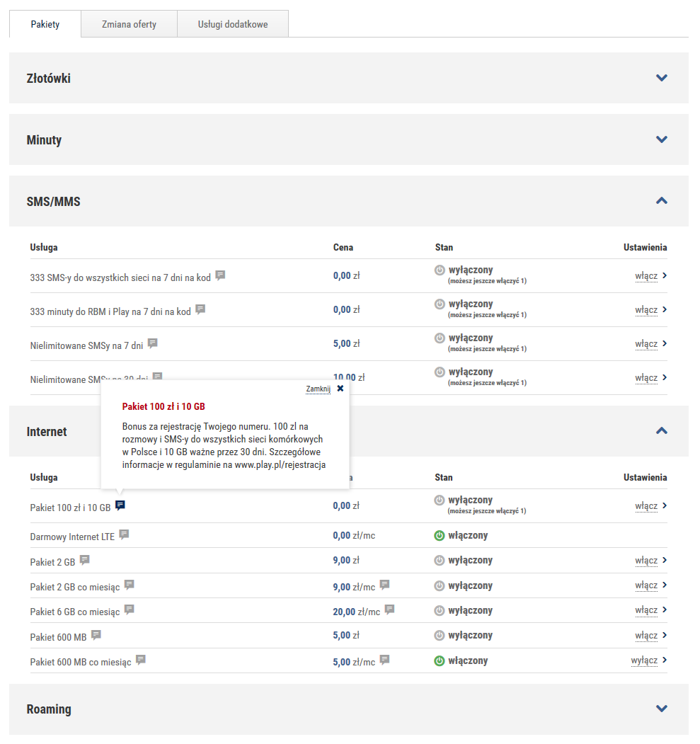Expand the Złotówki section
This screenshot has width=700, height=744.
(x=661, y=78)
